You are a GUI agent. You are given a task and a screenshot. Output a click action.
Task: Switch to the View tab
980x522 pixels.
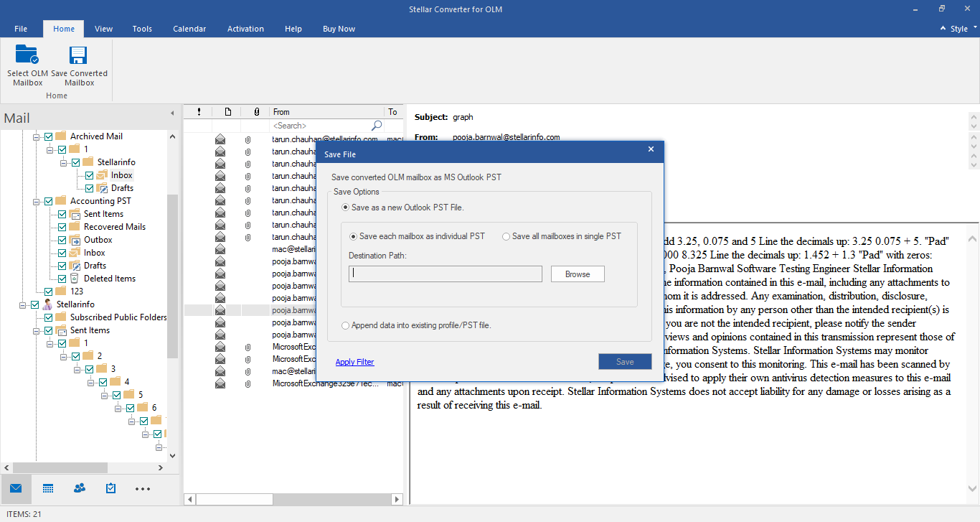[104, 29]
